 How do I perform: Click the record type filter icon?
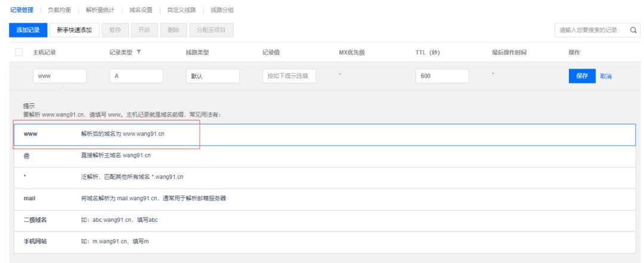point(139,52)
